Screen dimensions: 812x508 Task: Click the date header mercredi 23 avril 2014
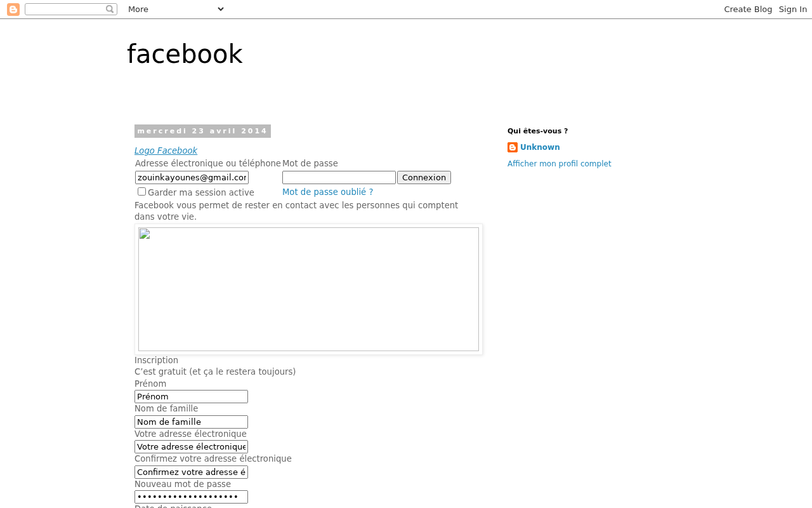click(x=202, y=131)
